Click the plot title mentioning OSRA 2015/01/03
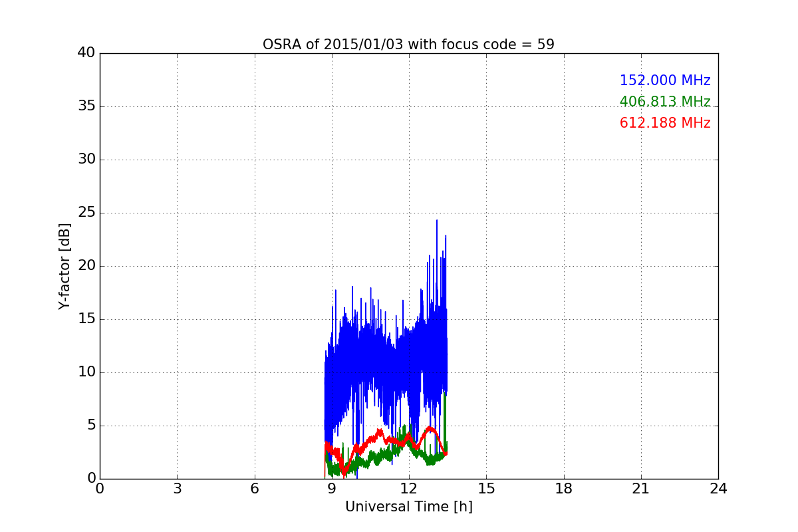This screenshot has height=532, width=798. tap(408, 45)
